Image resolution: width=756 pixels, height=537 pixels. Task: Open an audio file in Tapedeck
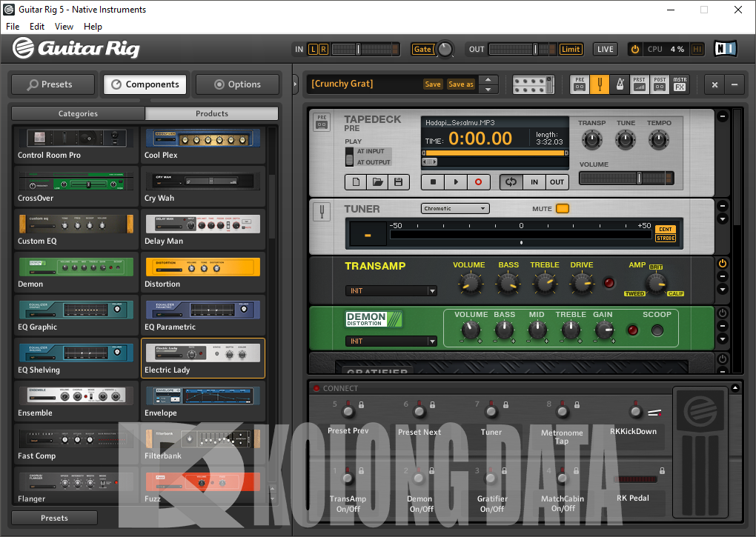click(377, 182)
